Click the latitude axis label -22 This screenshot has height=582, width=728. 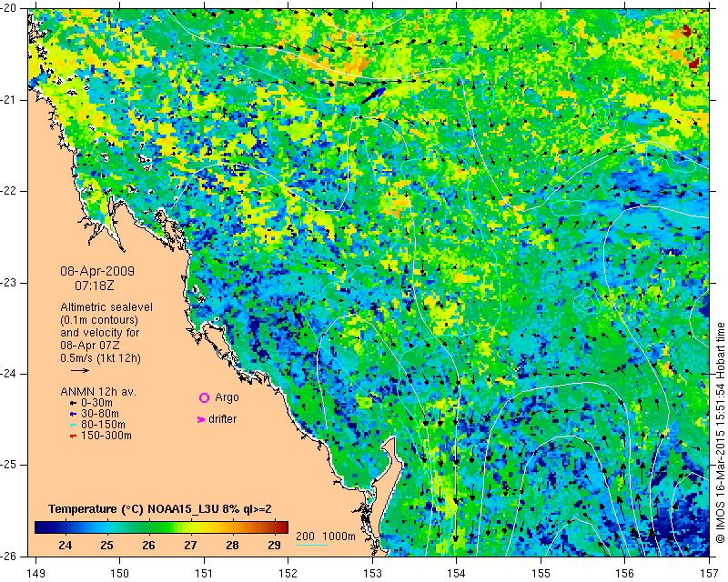[9, 191]
